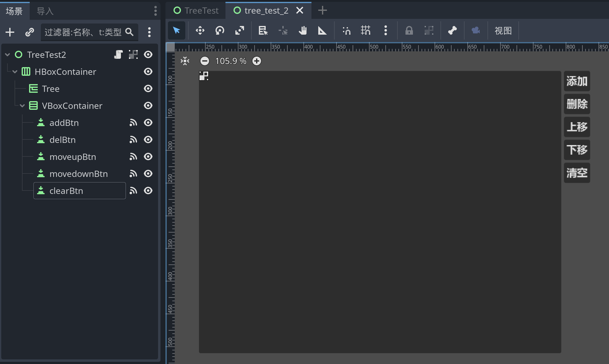Click the instance child scene link icon
The height and width of the screenshot is (364, 609).
tap(30, 32)
